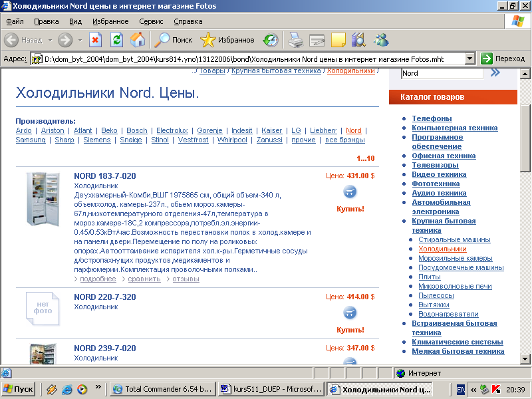Click the все брэнды link
This screenshot has width=532, height=399.
click(x=344, y=140)
